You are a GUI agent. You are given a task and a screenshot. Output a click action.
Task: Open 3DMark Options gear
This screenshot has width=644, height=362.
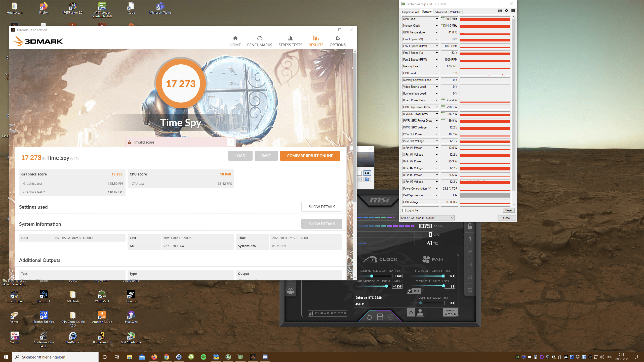click(x=338, y=41)
